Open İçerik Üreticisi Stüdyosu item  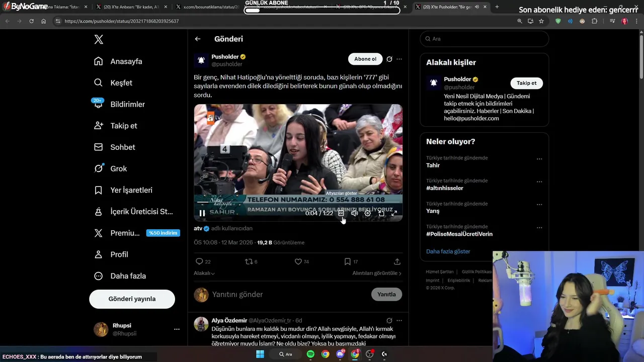pos(133,212)
